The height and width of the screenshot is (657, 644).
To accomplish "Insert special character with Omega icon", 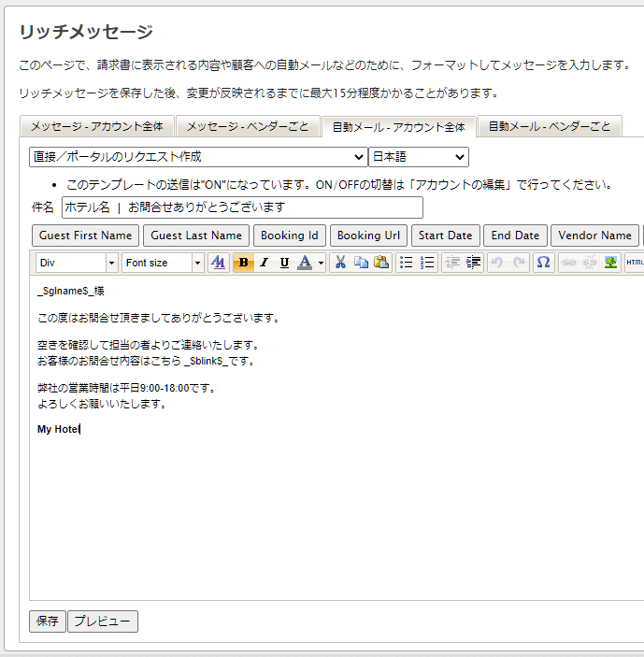I will (543, 263).
